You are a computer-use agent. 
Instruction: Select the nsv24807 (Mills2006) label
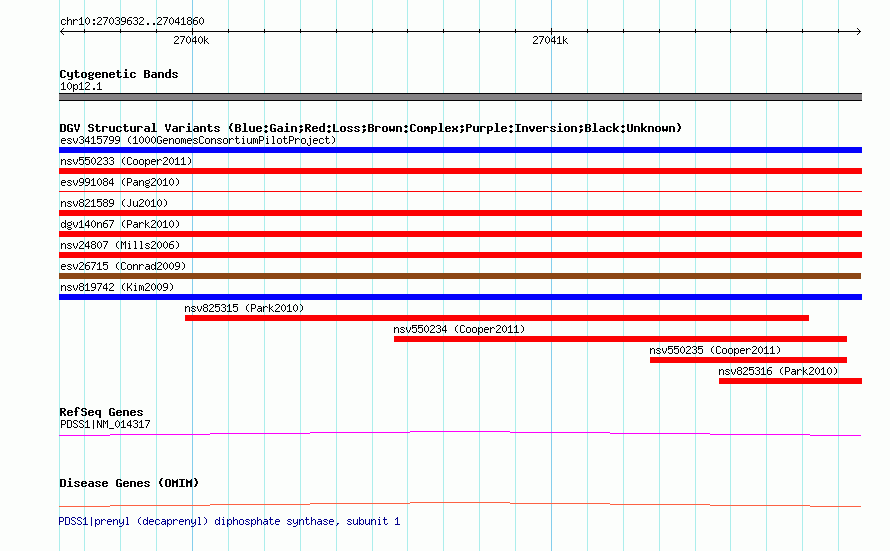(120, 245)
